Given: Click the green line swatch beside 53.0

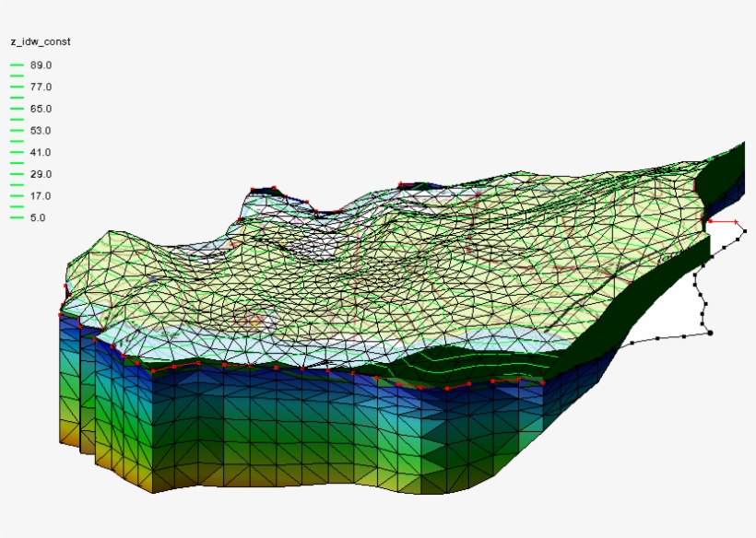Looking at the screenshot, I should click(x=17, y=131).
